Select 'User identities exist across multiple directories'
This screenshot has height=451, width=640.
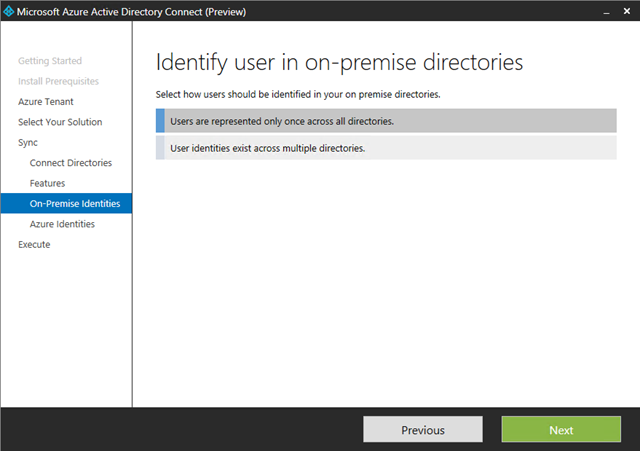tap(386, 148)
